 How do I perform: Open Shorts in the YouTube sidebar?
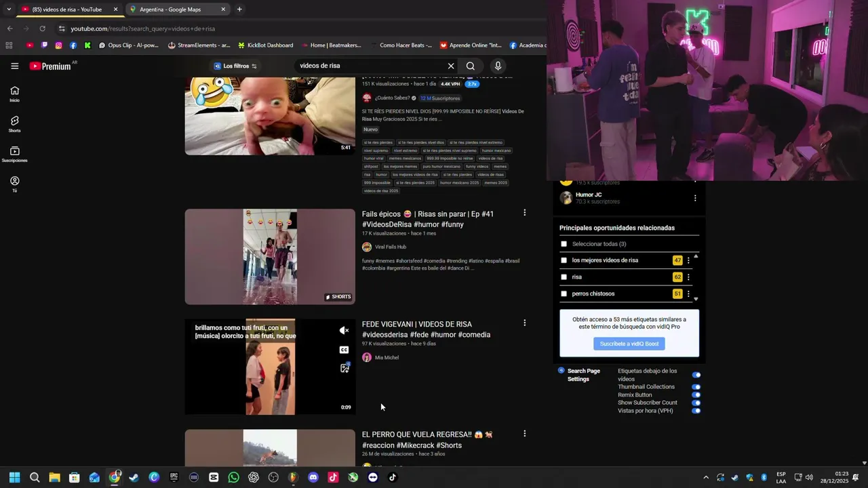pyautogui.click(x=15, y=124)
